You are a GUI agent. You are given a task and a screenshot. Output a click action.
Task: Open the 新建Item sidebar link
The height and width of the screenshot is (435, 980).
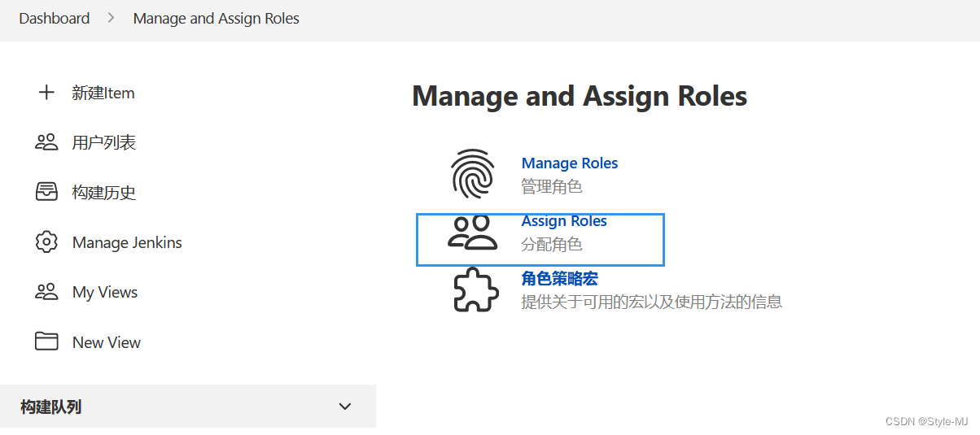tap(103, 93)
